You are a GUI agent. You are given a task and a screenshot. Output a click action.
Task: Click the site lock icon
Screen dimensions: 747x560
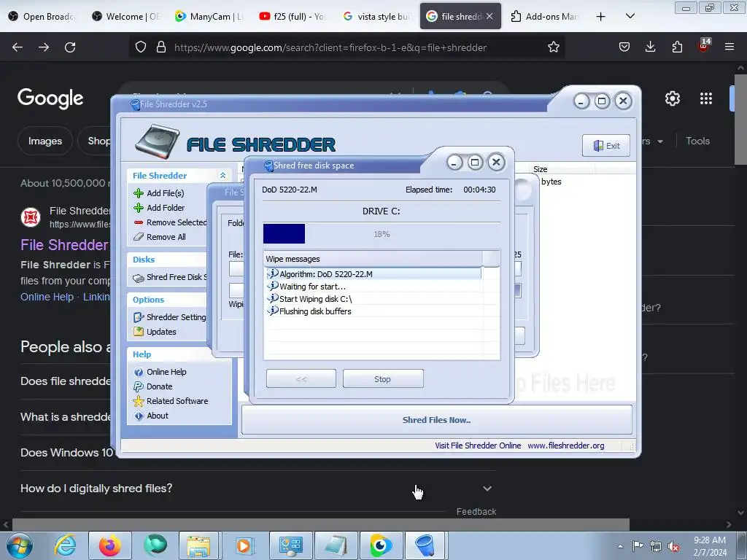click(x=161, y=47)
